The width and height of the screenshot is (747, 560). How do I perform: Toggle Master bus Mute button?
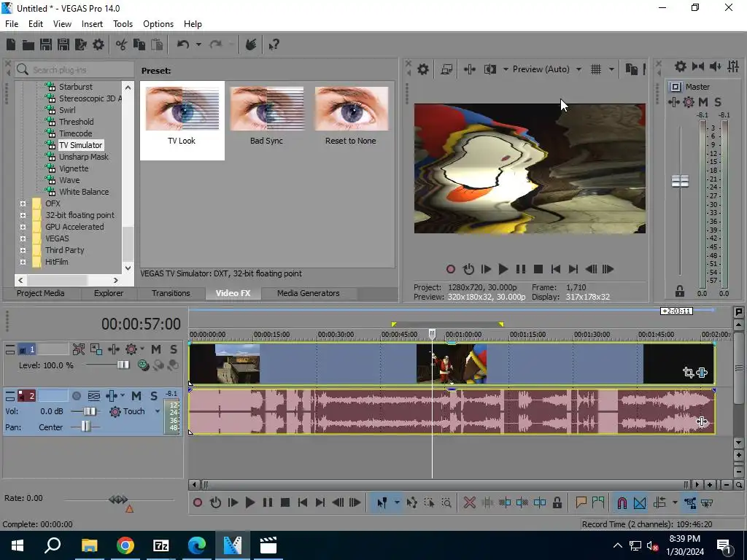703,102
